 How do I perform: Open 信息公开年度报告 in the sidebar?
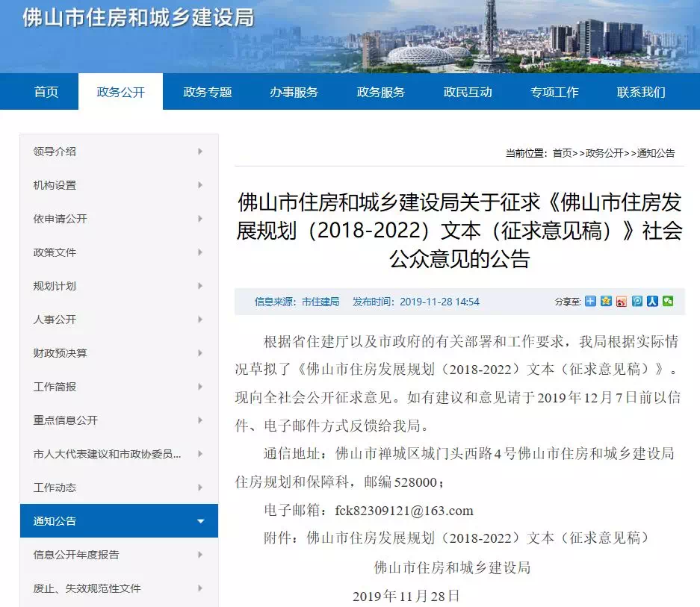point(76,555)
